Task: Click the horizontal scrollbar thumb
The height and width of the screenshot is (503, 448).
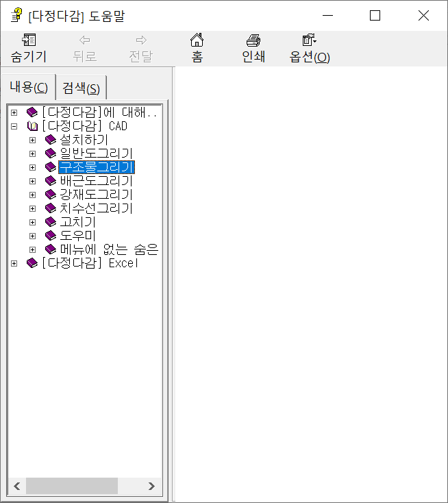Action: click(72, 486)
